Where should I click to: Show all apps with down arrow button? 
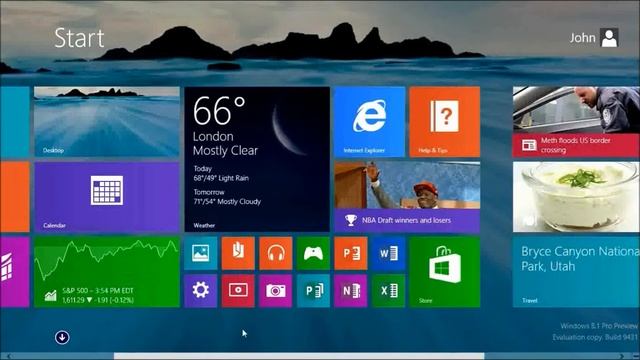click(x=62, y=337)
